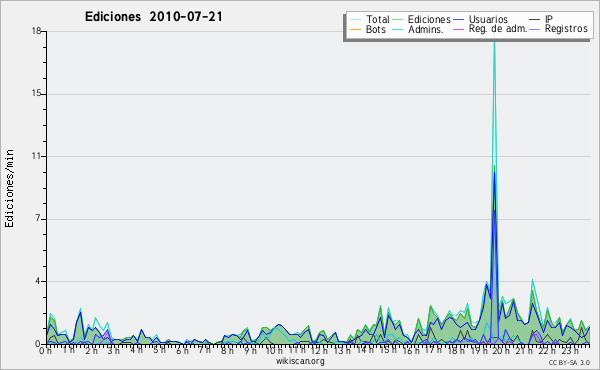Click the orange Bots line swatch in legend
Screen dimensions: 600x370
[355, 29]
